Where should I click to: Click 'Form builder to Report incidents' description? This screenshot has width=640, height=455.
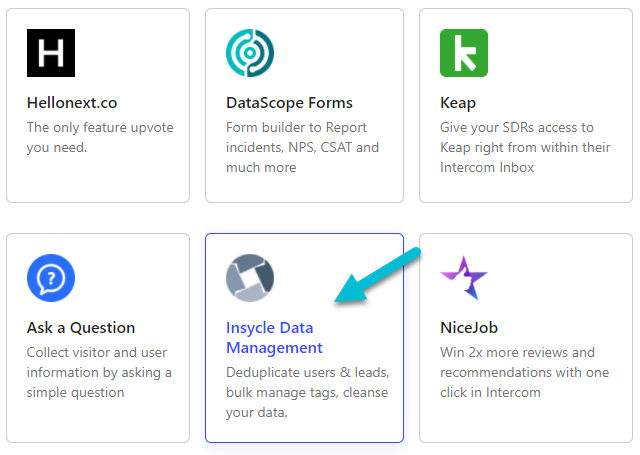tap(302, 147)
